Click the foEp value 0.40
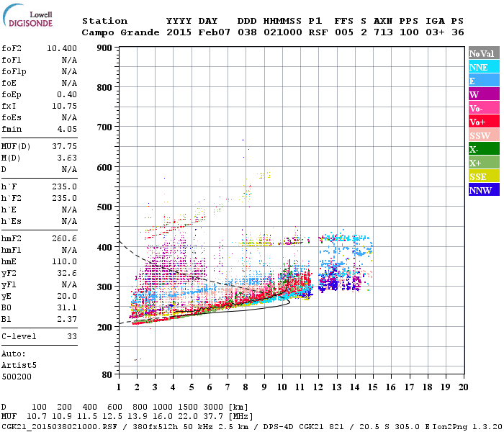This screenshot has width=504, height=432. (x=67, y=94)
